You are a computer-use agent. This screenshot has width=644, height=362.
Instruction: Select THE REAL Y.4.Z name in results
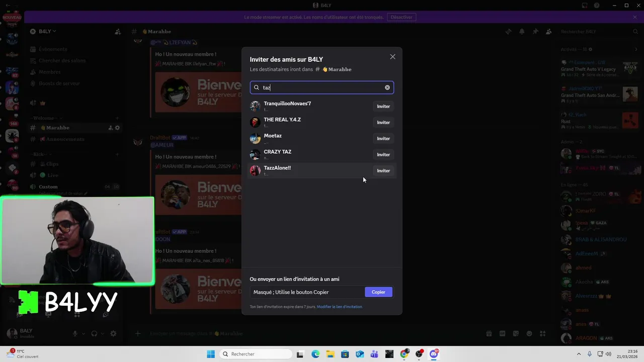click(x=282, y=120)
